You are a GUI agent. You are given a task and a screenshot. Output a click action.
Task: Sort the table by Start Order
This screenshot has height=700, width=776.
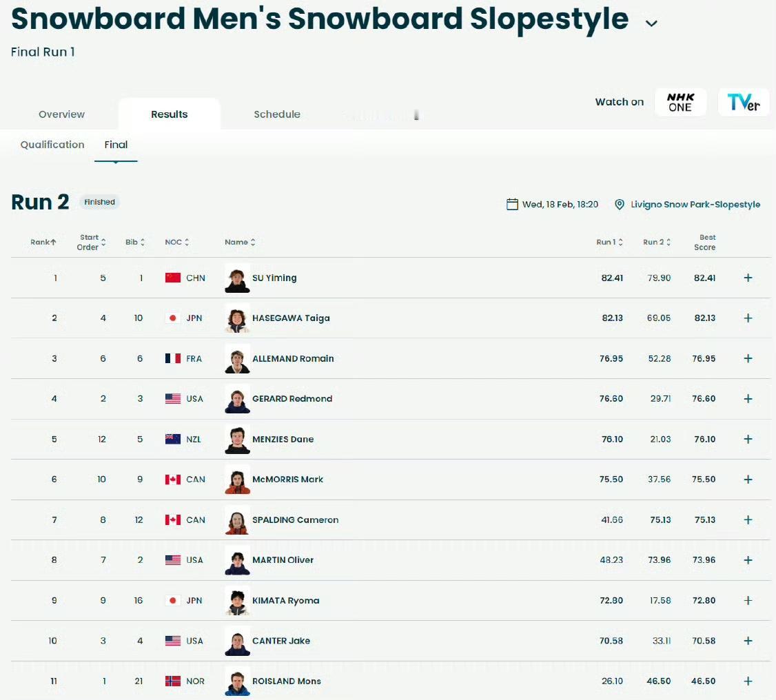pos(91,242)
